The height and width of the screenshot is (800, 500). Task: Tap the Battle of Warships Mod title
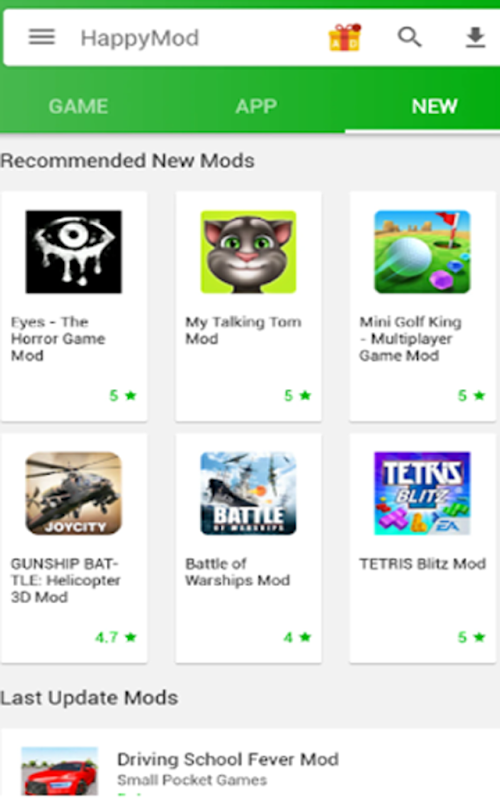(238, 572)
